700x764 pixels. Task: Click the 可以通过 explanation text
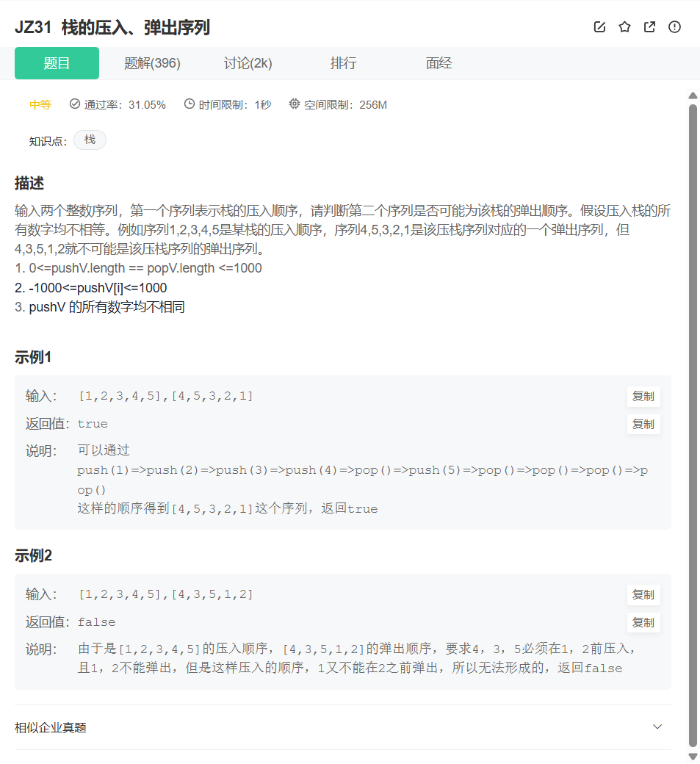coord(104,450)
